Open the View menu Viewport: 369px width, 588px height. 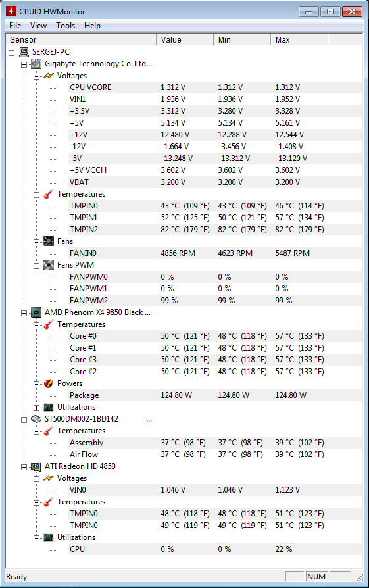click(x=38, y=26)
